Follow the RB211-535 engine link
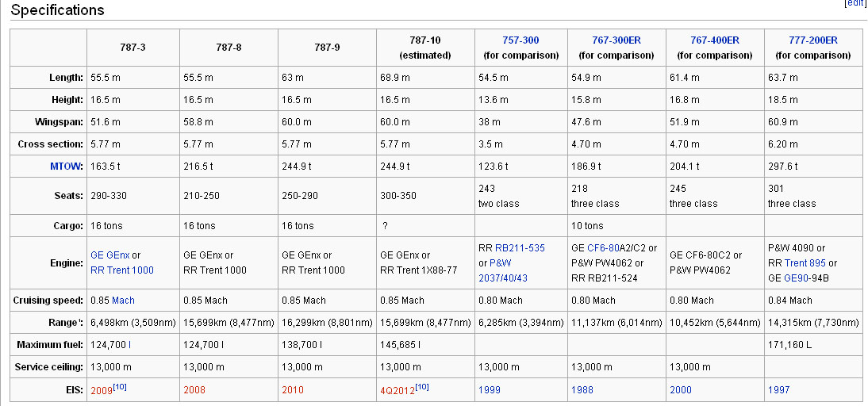Screen dimensions: 868x406 pyautogui.click(x=520, y=248)
